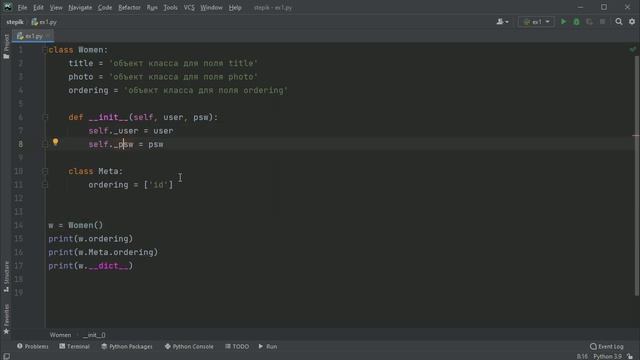The width and height of the screenshot is (640, 360).
Task: Select the ex1.py editor tab
Action: (33, 36)
